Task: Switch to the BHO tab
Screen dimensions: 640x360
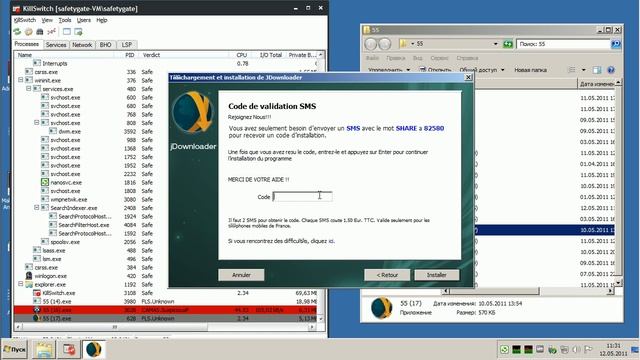Action: point(106,45)
